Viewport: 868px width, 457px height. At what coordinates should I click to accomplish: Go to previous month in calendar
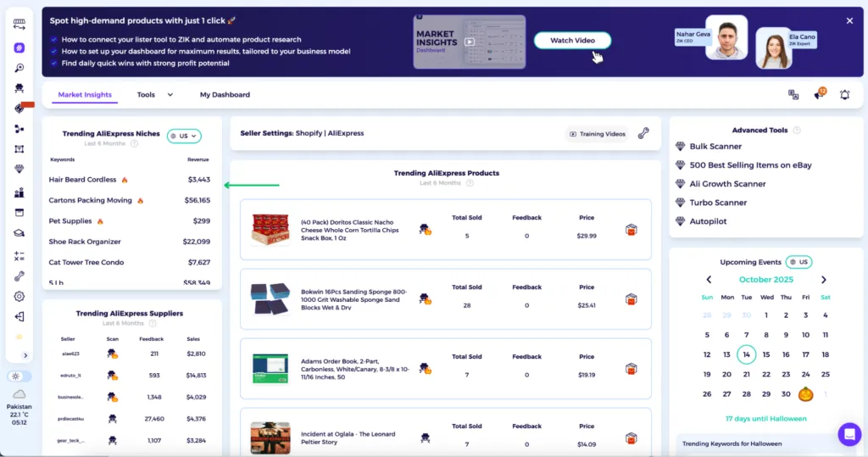pyautogui.click(x=709, y=280)
